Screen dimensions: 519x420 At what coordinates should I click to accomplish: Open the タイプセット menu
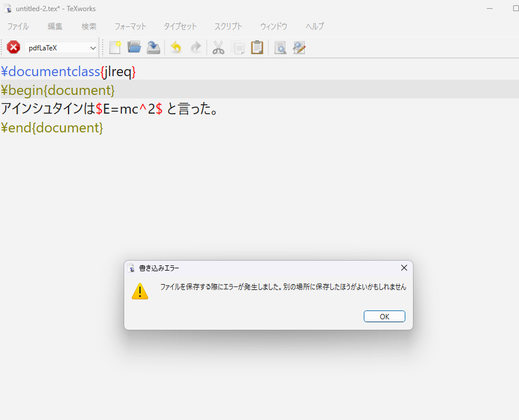tap(180, 26)
